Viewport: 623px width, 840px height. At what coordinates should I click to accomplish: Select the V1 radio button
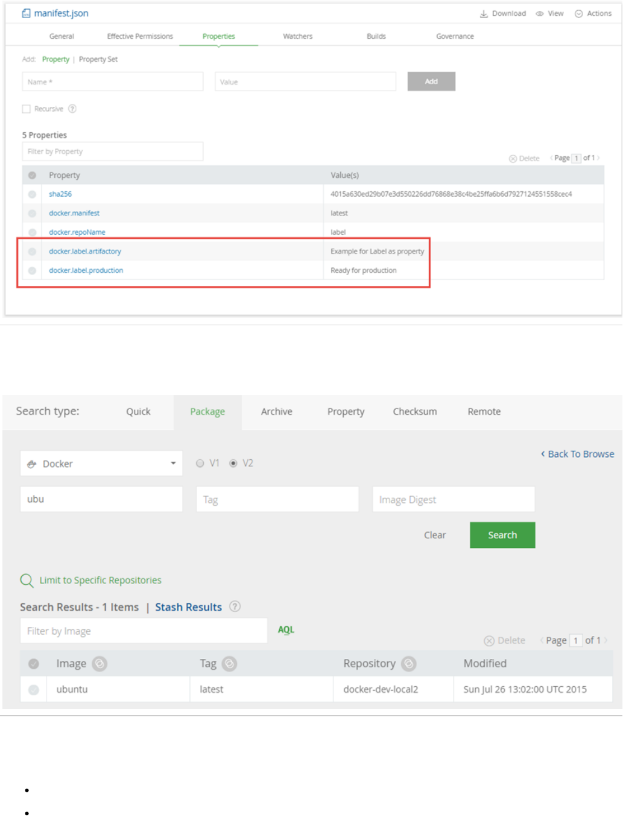click(200, 463)
